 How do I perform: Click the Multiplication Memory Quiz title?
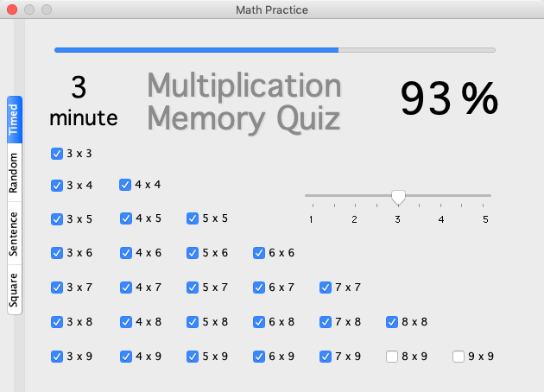tap(244, 102)
